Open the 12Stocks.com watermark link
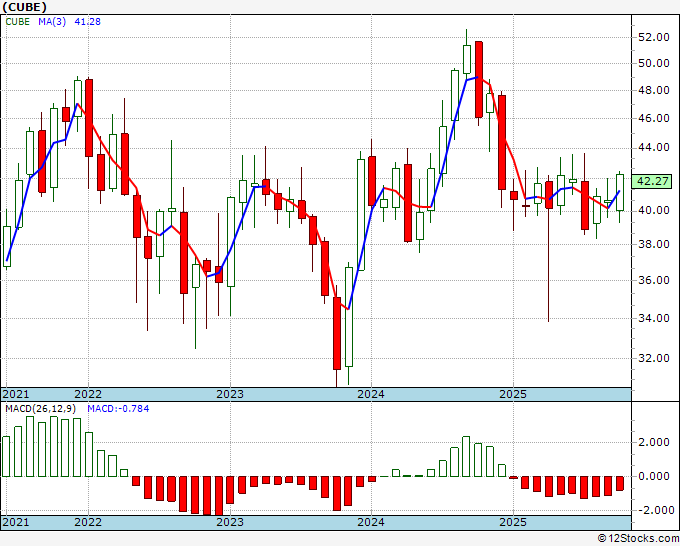This screenshot has height=546, width=680. tap(636, 538)
